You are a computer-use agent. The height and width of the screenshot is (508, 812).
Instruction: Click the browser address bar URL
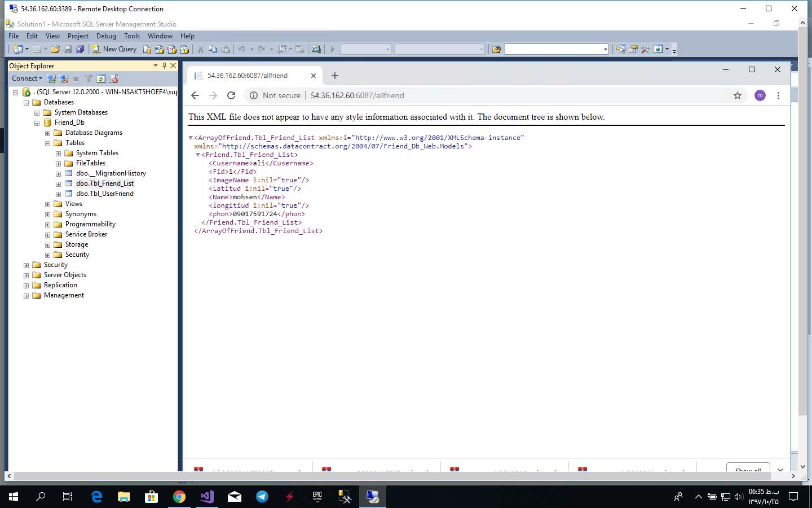[357, 95]
